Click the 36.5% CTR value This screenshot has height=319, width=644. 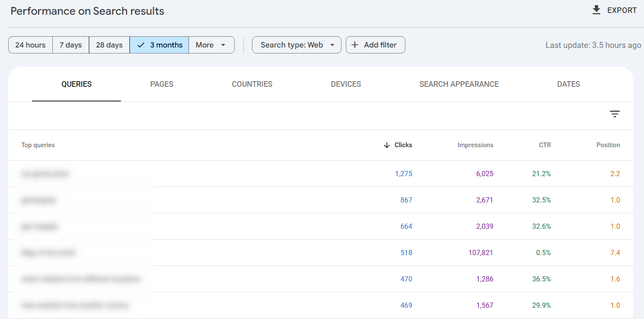click(542, 279)
